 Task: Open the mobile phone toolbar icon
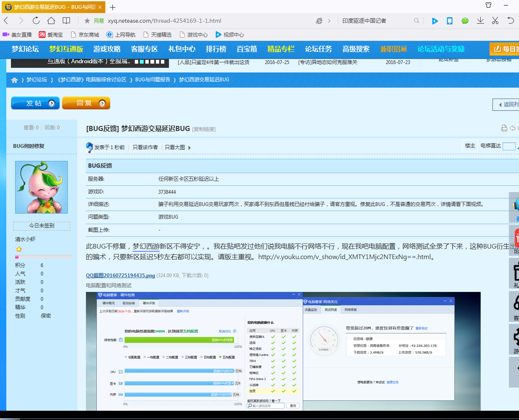coord(449,21)
